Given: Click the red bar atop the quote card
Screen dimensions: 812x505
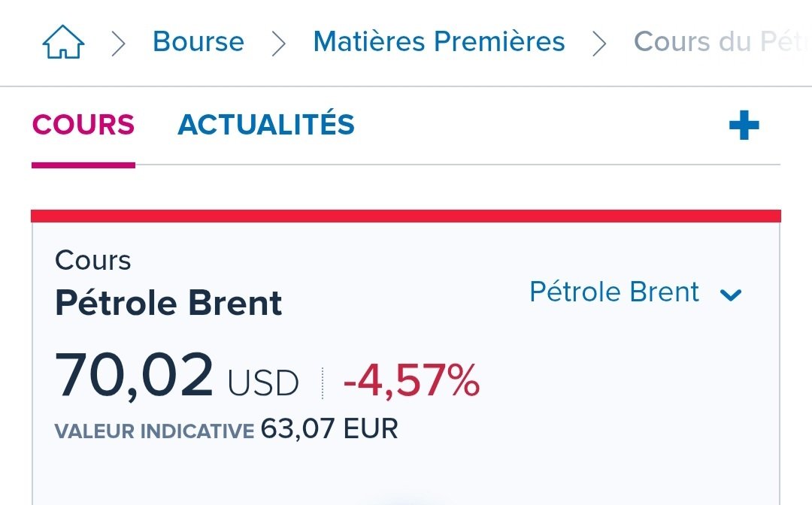Looking at the screenshot, I should [x=406, y=216].
